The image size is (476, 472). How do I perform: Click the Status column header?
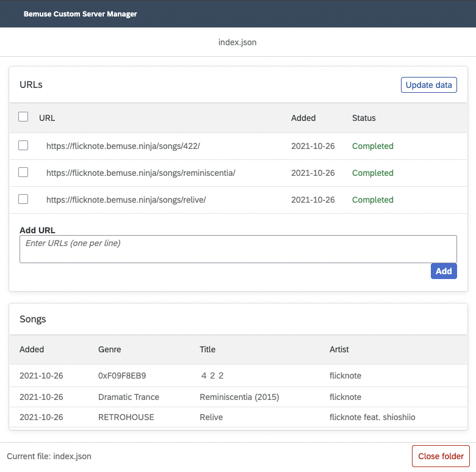pos(364,118)
